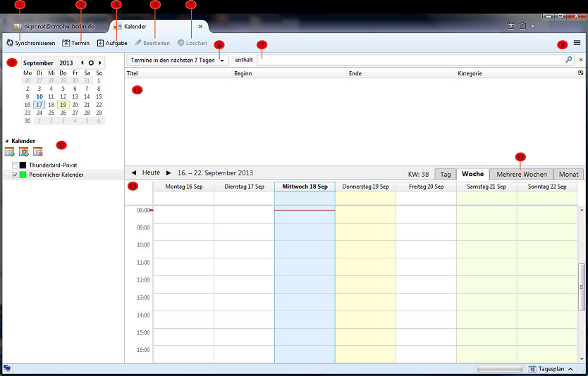Create a new Termin from the toolbar
The height and width of the screenshot is (376, 588).
click(x=75, y=43)
